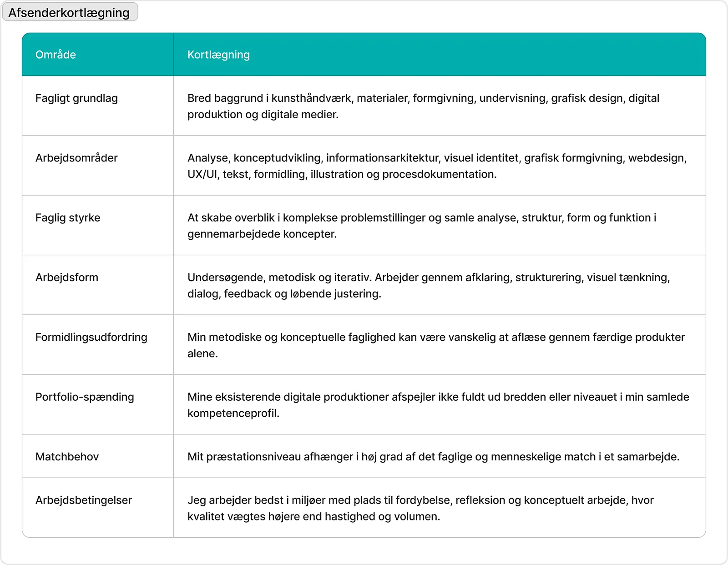The image size is (728, 565).
Task: Select the Matchbehov cell
Action: pyautogui.click(x=98, y=456)
